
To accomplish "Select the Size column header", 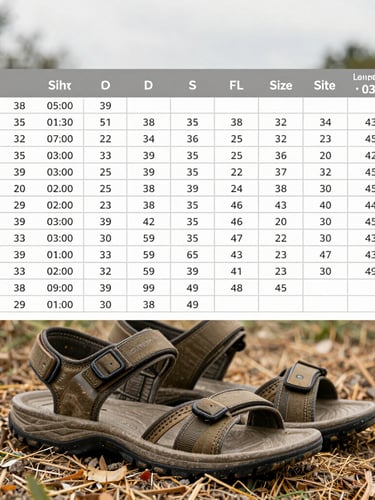I will click(281, 85).
